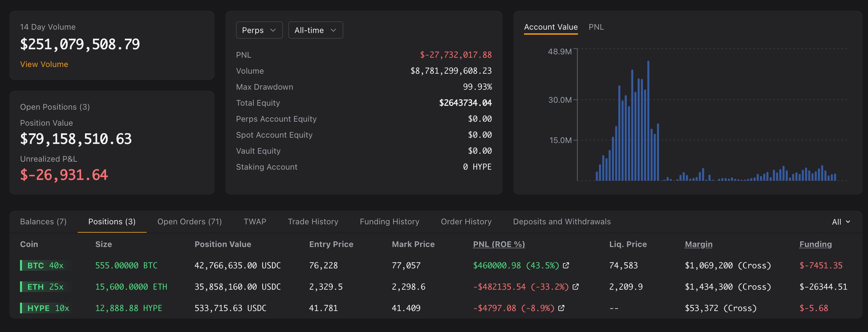Screen dimensions: 868x332
Task: Click the Margin column header
Action: click(699, 244)
